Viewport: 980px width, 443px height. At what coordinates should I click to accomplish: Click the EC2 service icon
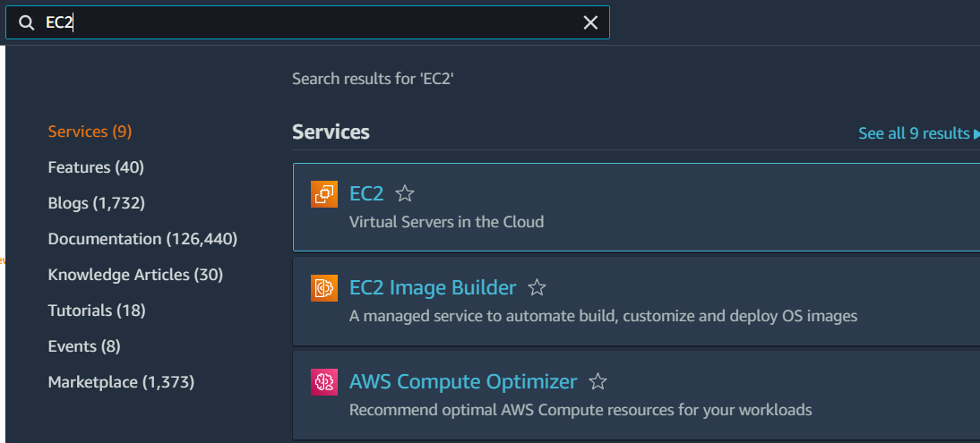click(x=324, y=194)
